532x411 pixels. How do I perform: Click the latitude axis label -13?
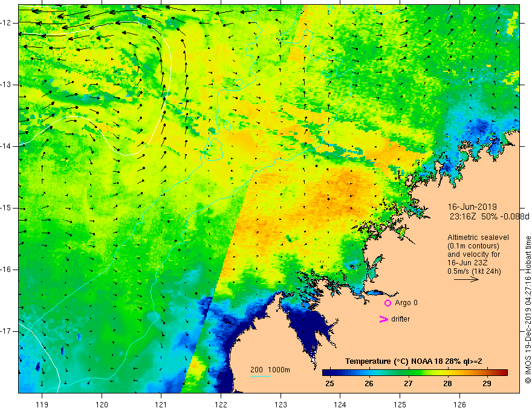[x=6, y=85]
